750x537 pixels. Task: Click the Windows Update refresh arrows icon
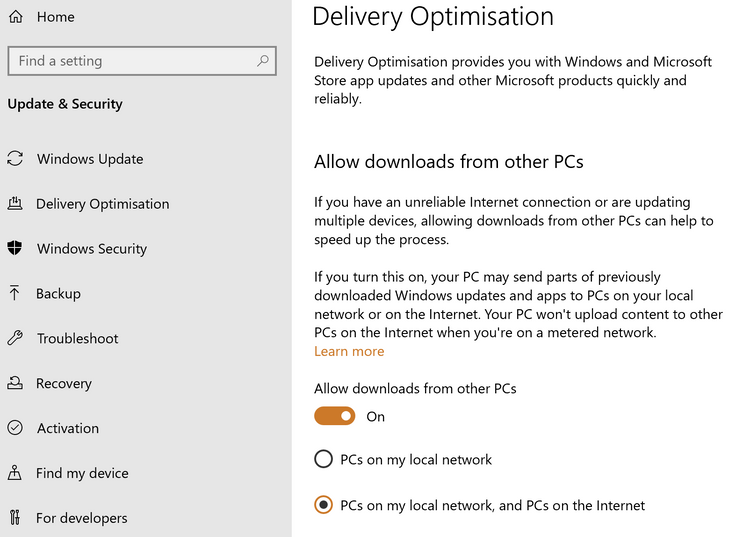pyautogui.click(x=15, y=158)
